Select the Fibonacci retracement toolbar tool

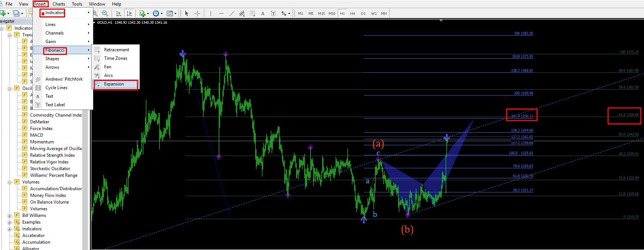click(253, 13)
